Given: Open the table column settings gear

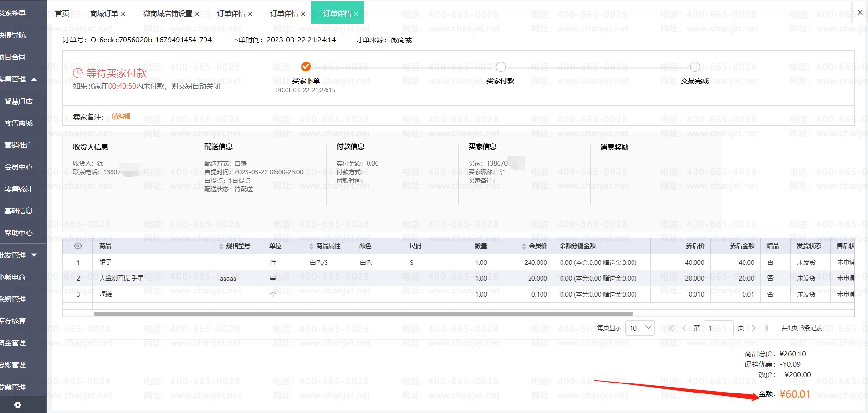Looking at the screenshot, I should (x=78, y=246).
